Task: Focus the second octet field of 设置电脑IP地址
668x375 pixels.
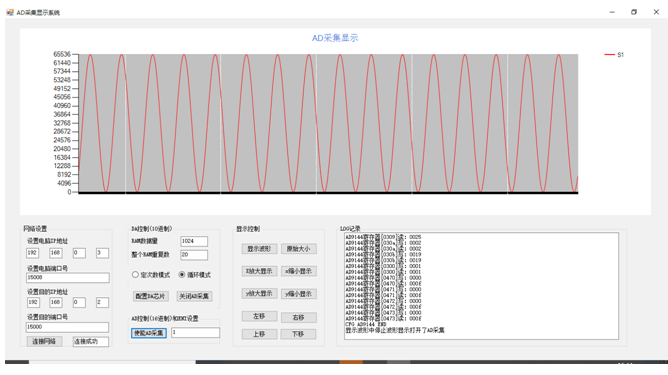Action: pyautogui.click(x=55, y=253)
